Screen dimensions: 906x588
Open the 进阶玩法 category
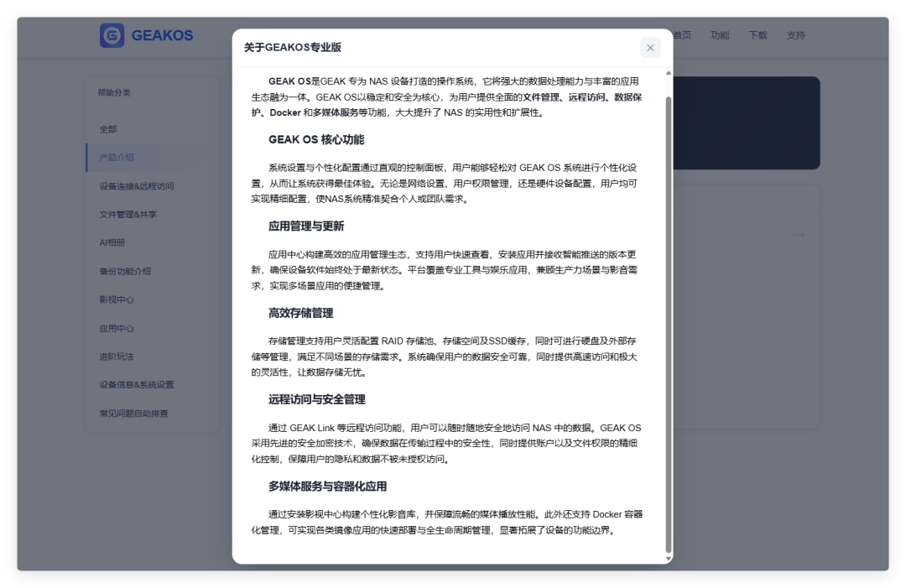point(117,356)
